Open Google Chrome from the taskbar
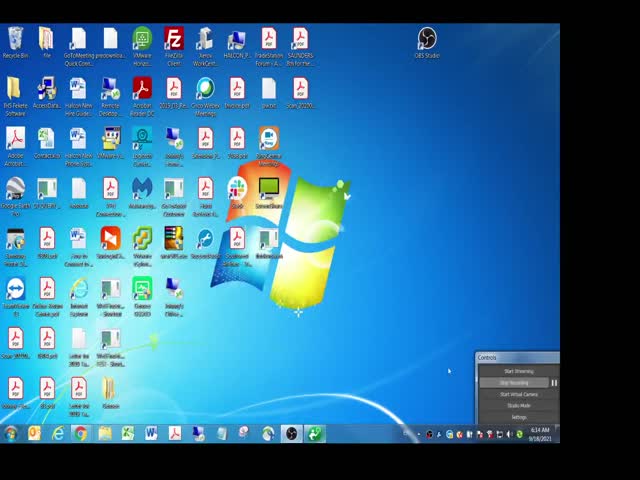 pos(80,433)
